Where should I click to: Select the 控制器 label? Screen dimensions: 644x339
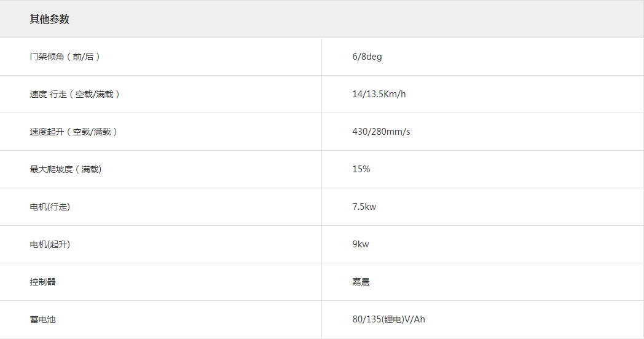(x=42, y=282)
